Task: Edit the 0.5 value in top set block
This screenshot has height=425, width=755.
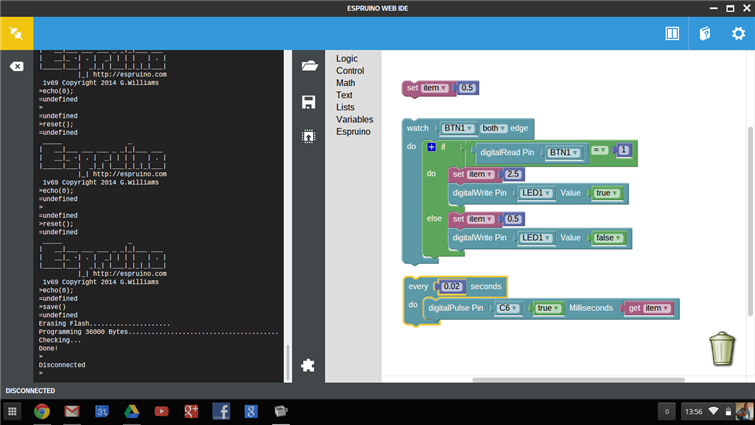Action: tap(467, 88)
